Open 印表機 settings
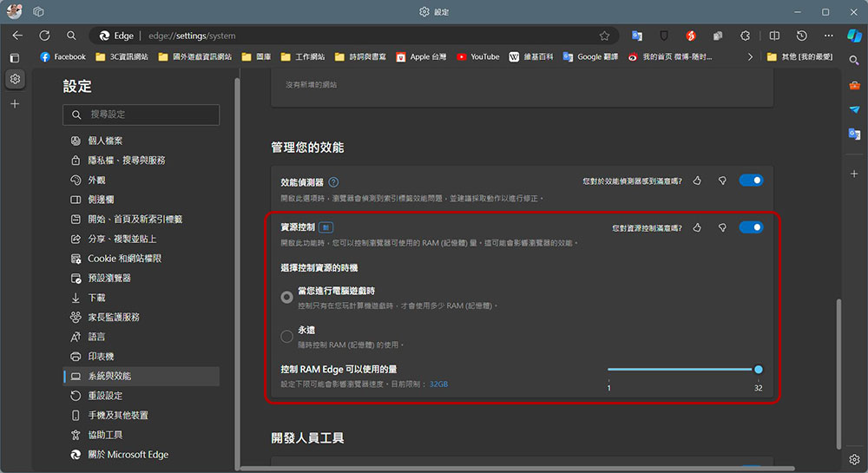 (141, 357)
